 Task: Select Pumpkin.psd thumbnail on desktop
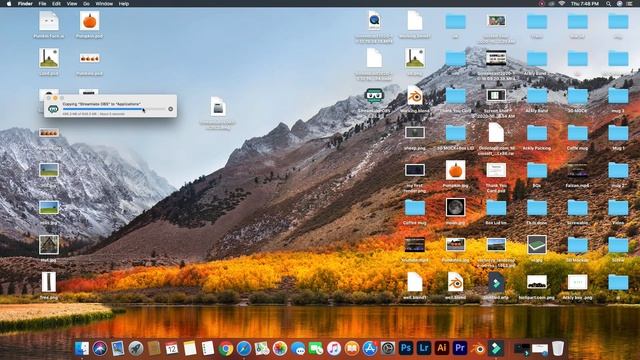(89, 21)
